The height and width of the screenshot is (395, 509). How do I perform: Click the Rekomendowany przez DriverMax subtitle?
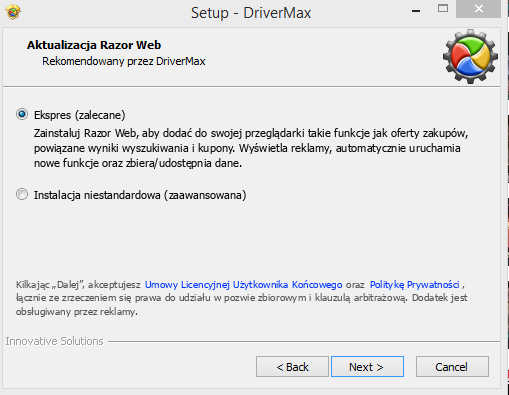coord(124,61)
